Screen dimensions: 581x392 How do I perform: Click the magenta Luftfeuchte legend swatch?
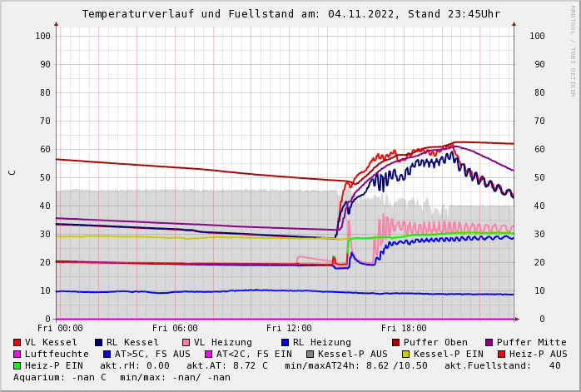coord(17,354)
